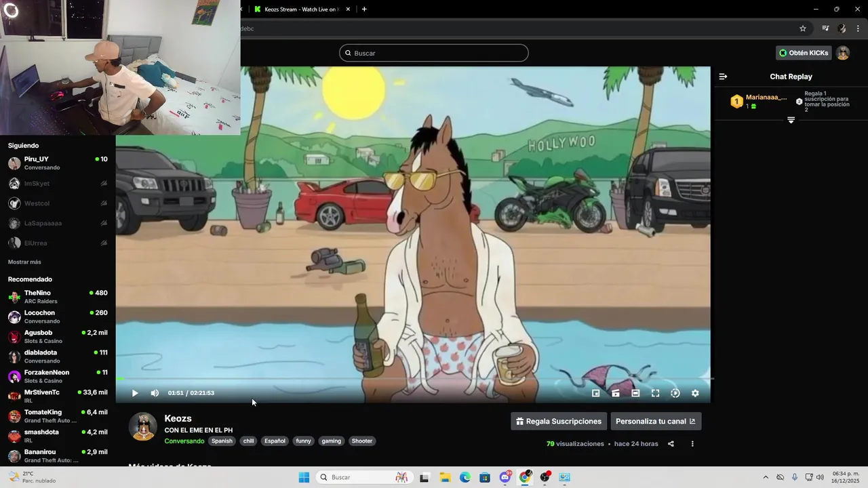The image size is (868, 488).
Task: Collapse the Chat Replay panel
Action: pyautogui.click(x=723, y=77)
